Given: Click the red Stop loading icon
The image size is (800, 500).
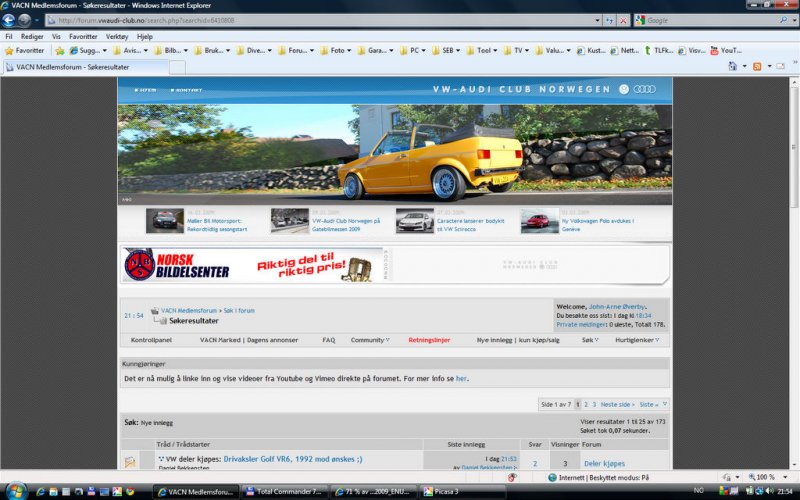Looking at the screenshot, I should (624, 20).
